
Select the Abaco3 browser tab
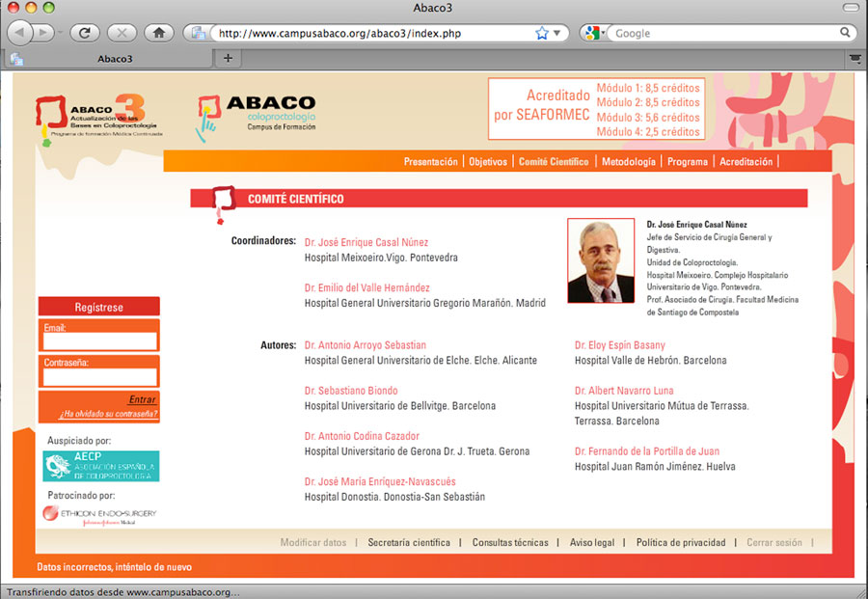pos(108,59)
